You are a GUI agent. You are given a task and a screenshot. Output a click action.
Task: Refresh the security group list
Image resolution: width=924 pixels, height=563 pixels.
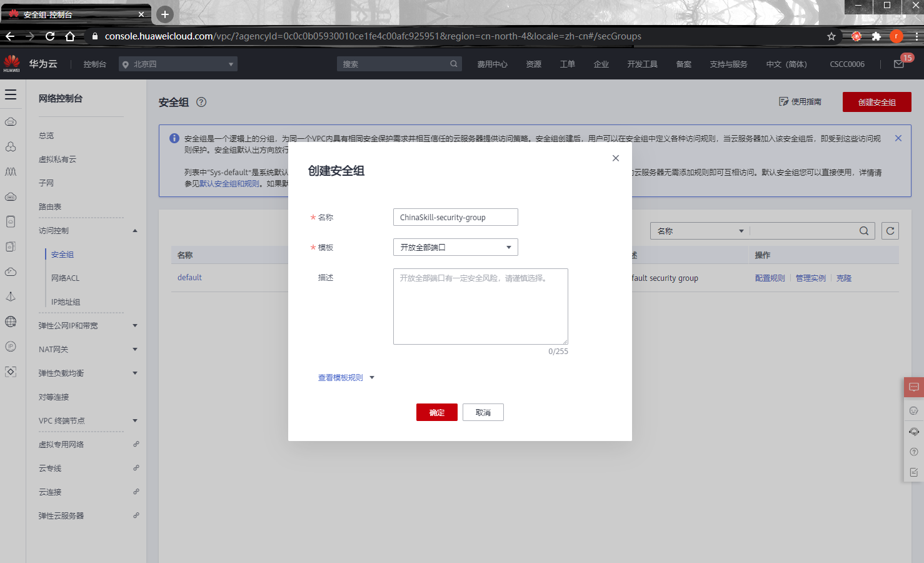click(x=890, y=231)
